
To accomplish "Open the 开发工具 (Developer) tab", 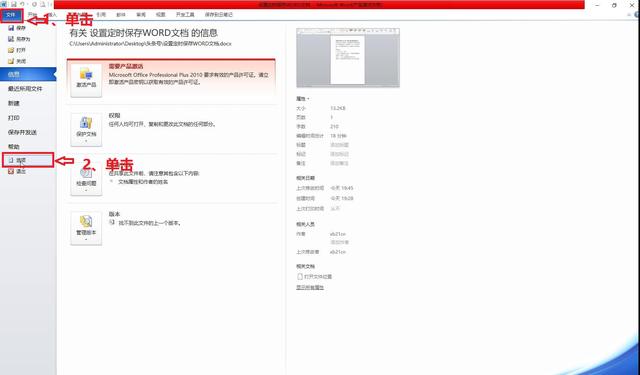I will point(185,15).
